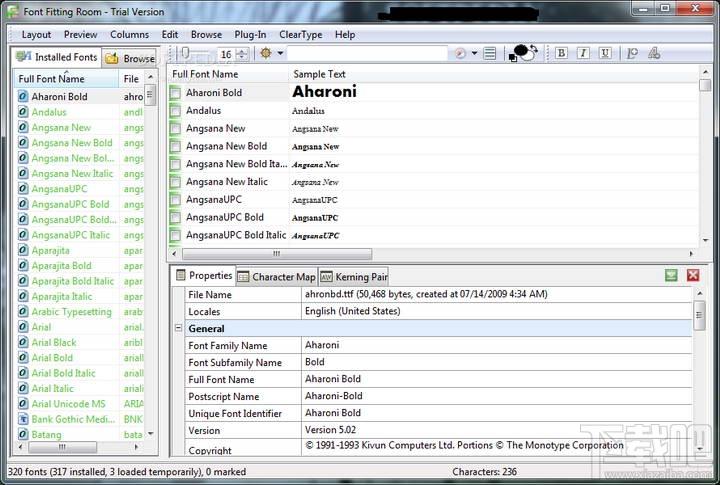Tick the Angsana New Bold Italic checkbox
Viewport: 720px width, 485px height.
tap(175, 164)
